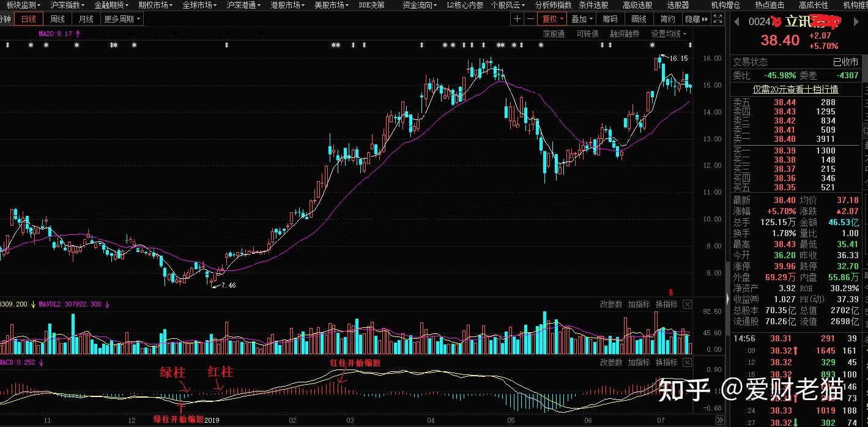Click 融资融券 tag
Viewport: 868px width, 427px height.
(625, 34)
